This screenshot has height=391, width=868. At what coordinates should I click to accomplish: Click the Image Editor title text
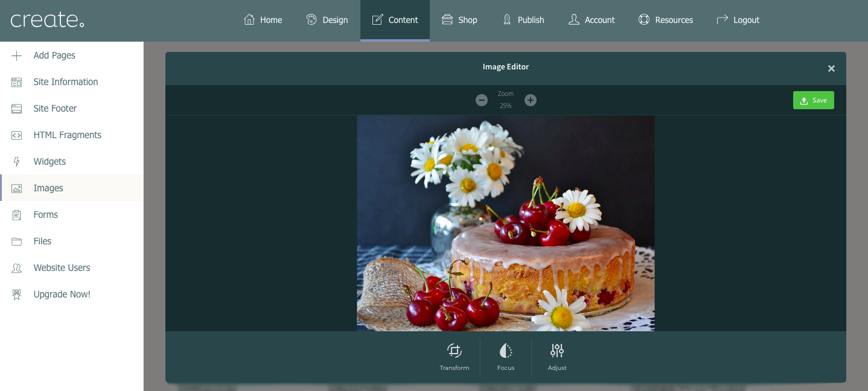click(506, 67)
